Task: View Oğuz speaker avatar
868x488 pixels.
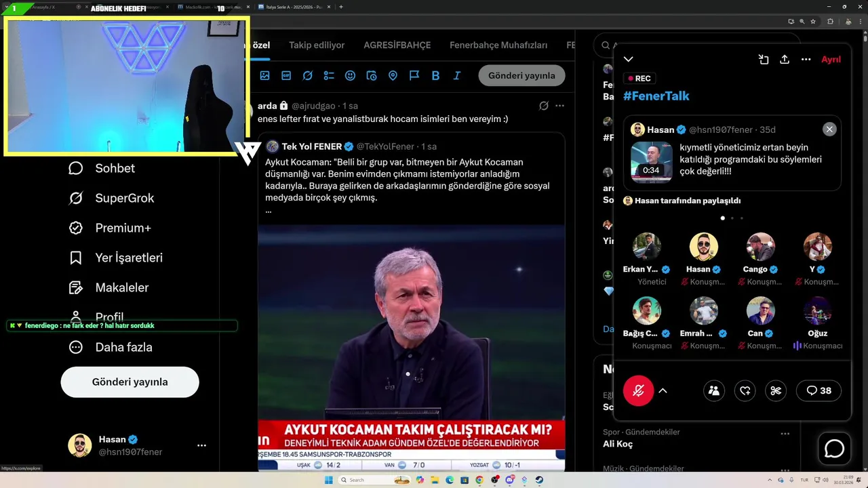Action: coord(817,310)
